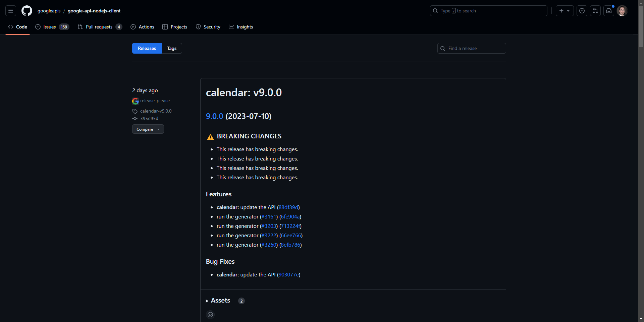644x322 pixels.
Task: Open the create new plus menu
Action: pyautogui.click(x=565, y=11)
